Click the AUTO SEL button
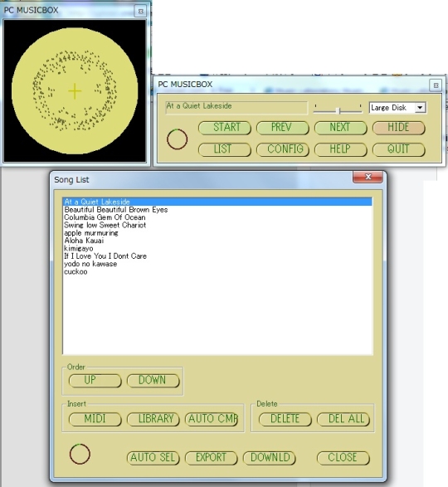 point(153,458)
